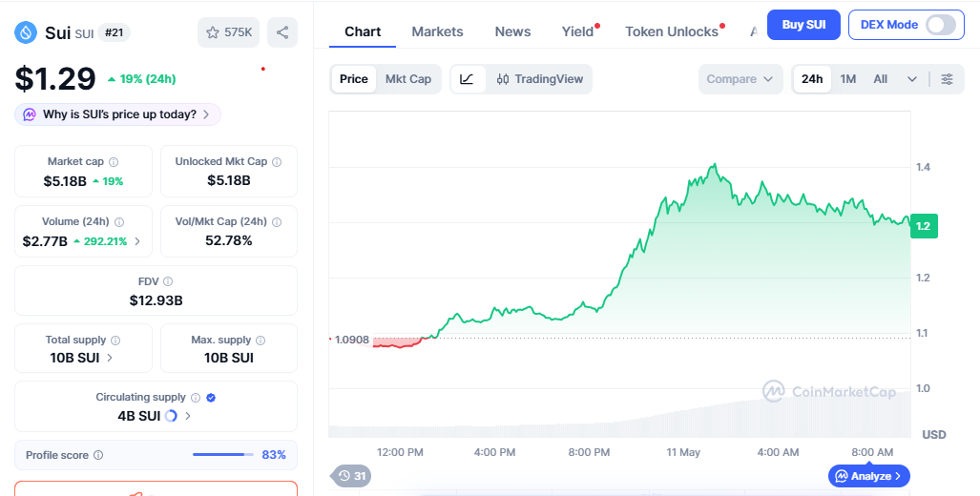Click info icon next to Circulating supply

(x=196, y=398)
